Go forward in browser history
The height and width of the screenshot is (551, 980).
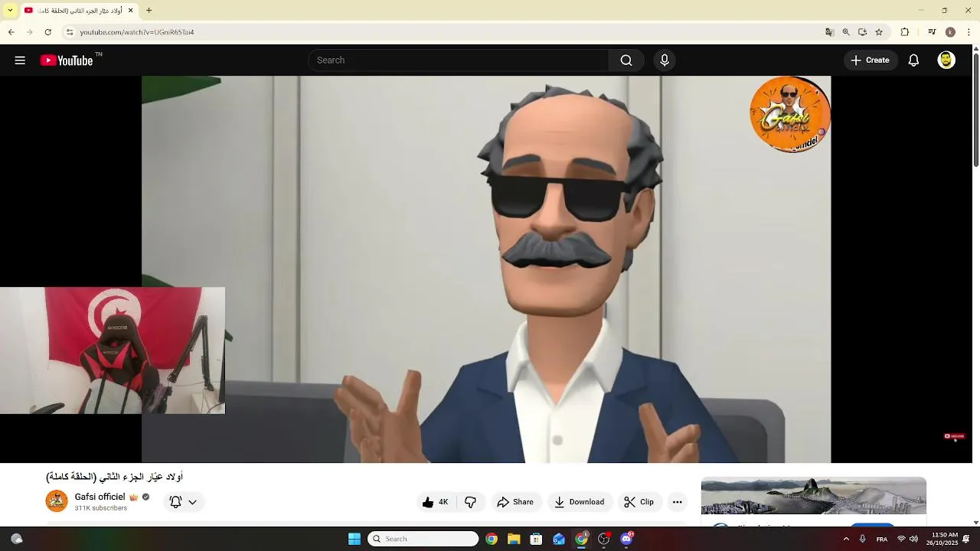pyautogui.click(x=29, y=32)
